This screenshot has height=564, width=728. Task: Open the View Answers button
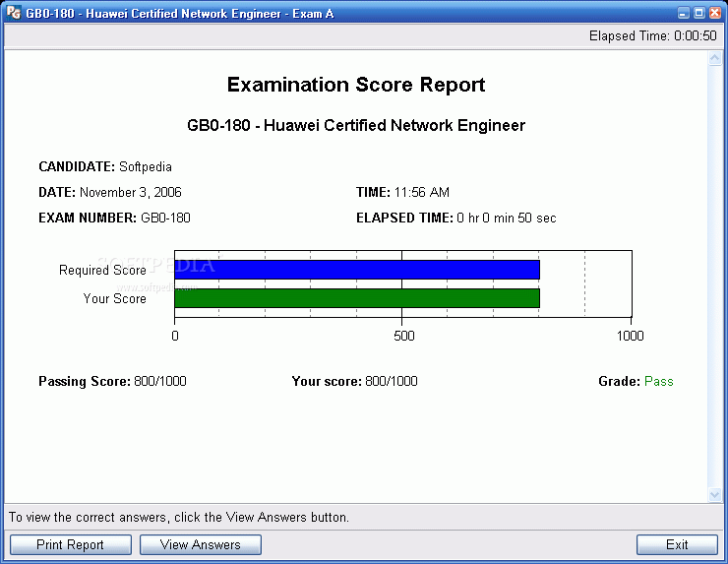click(x=200, y=544)
